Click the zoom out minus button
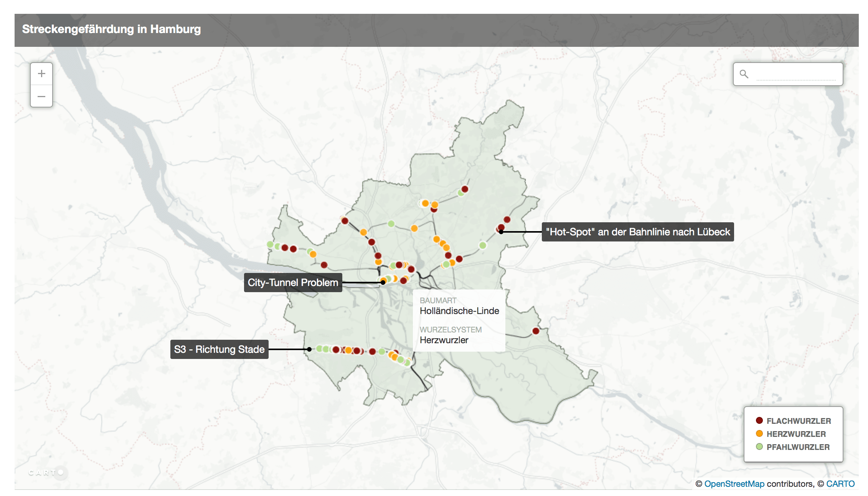 41,96
